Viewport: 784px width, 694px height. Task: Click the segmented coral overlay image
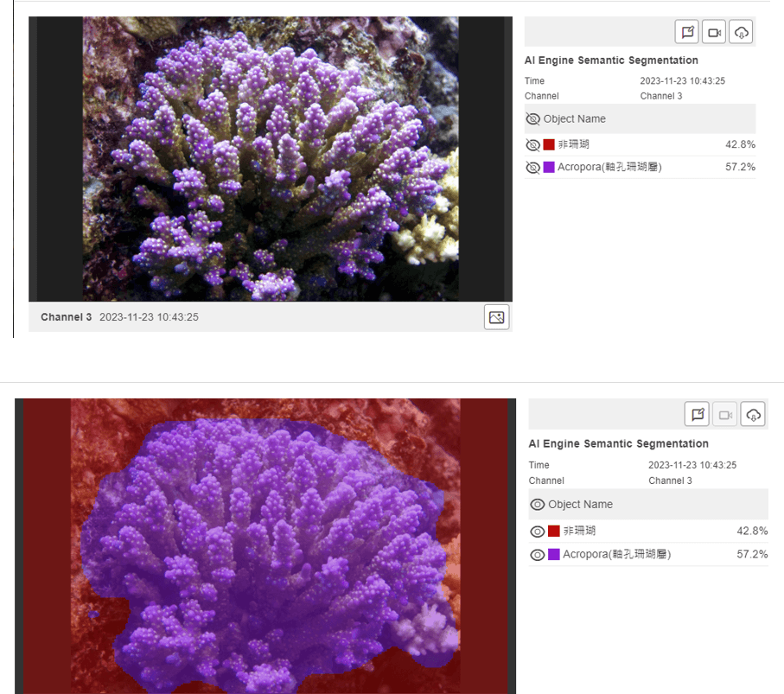point(265,546)
